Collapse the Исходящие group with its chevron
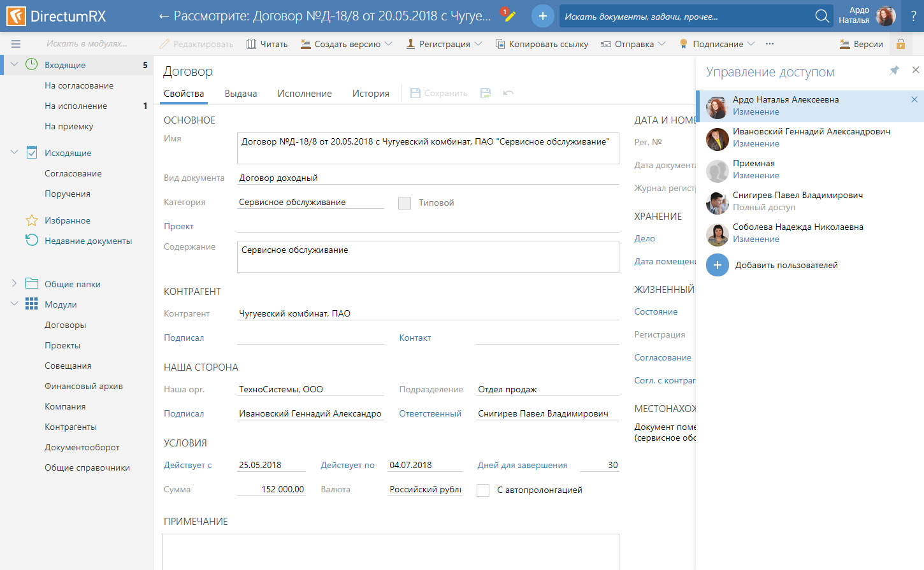This screenshot has width=924, height=570. pyautogui.click(x=14, y=152)
